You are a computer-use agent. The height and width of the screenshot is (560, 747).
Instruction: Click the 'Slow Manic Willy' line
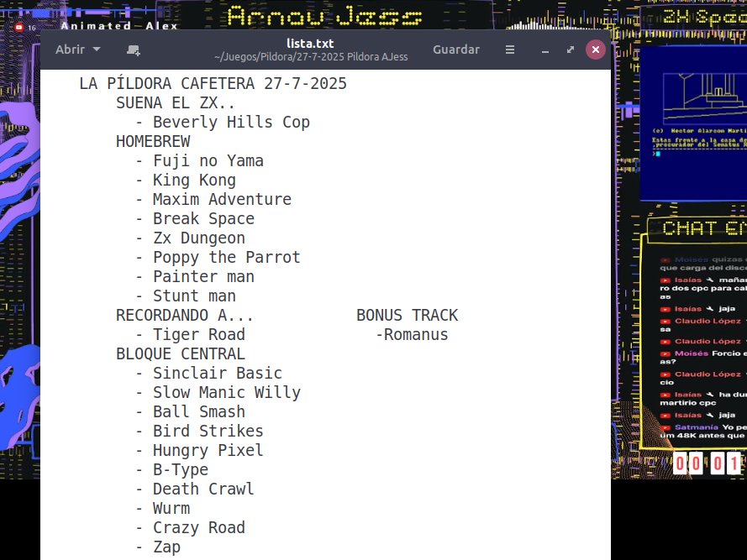click(218, 392)
